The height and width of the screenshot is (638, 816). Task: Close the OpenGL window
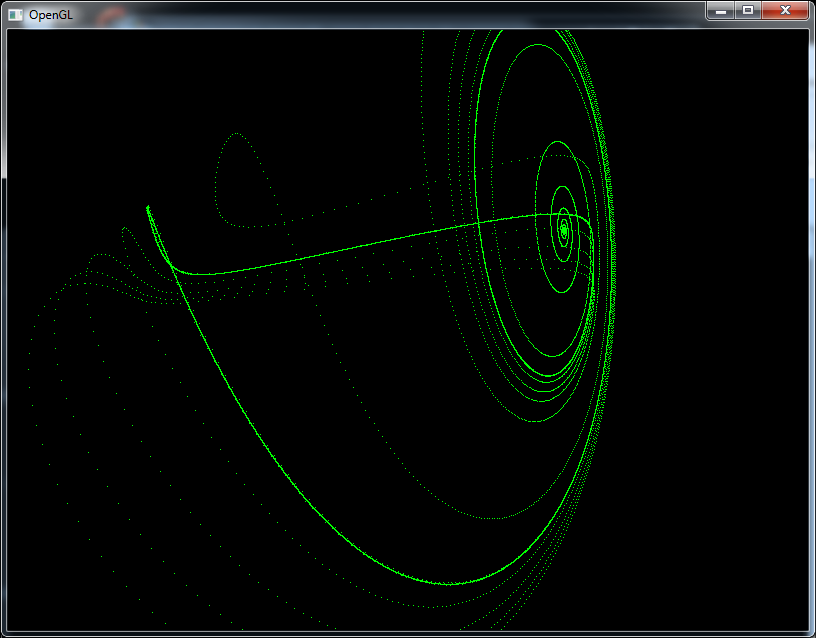coord(785,10)
